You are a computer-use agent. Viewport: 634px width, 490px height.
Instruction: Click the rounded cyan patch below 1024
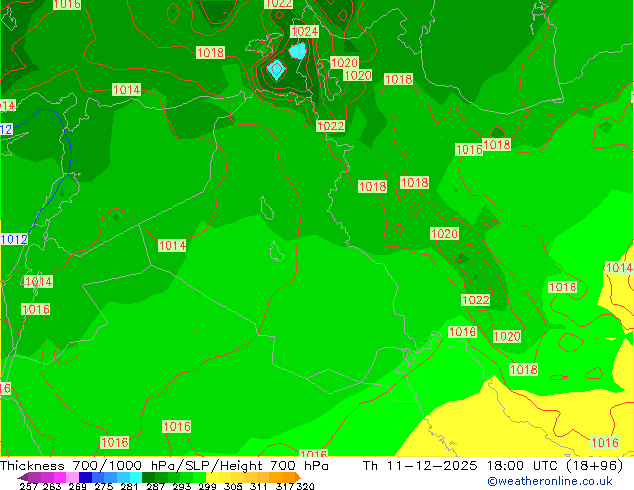tap(298, 51)
